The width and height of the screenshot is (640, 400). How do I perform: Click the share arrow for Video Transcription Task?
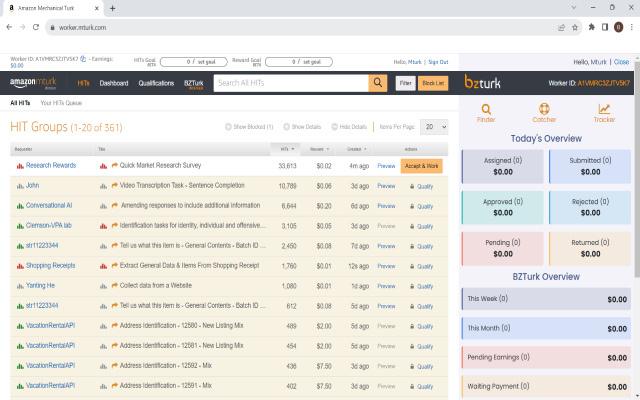point(115,185)
